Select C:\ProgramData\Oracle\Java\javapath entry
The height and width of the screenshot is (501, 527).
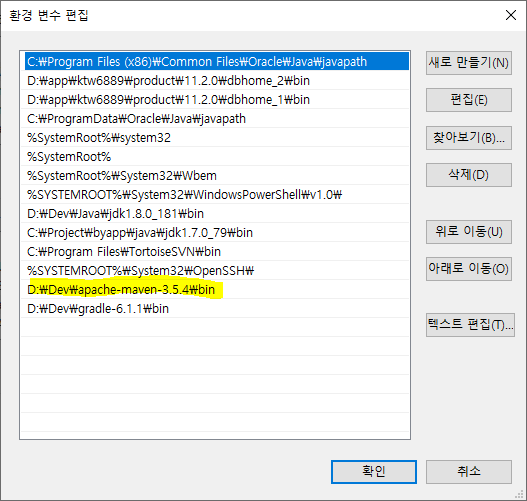tap(215, 119)
